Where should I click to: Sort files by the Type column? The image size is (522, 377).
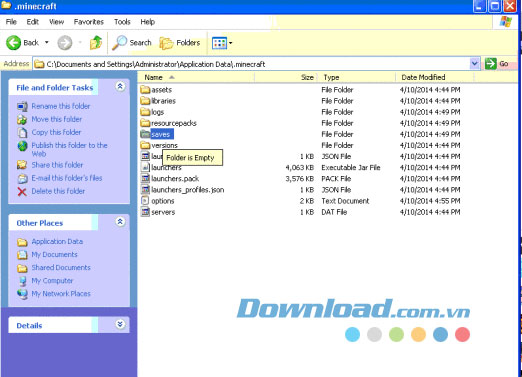[357, 77]
